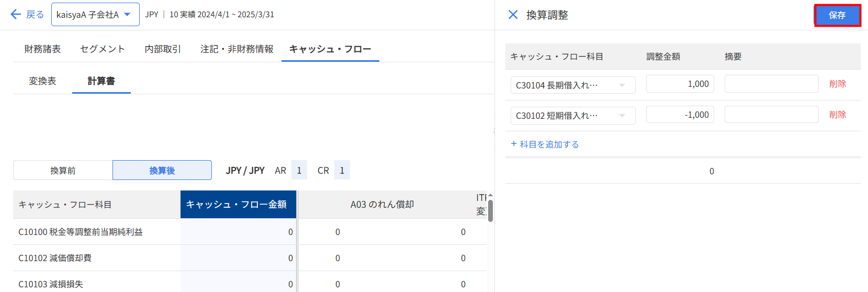Viewport: 868px width, 292px height.
Task: Go to the 内部取引 tab
Action: [163, 49]
